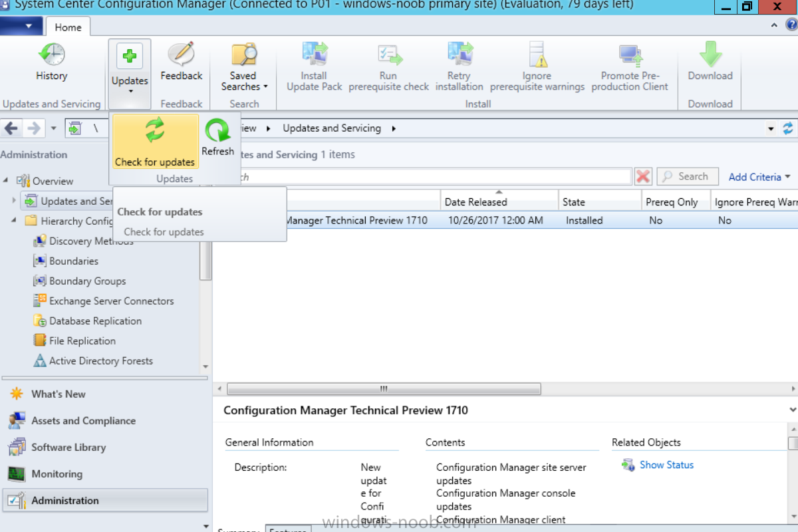The height and width of the screenshot is (532, 798).
Task: Select Database Replication in the tree
Action: click(x=88, y=321)
